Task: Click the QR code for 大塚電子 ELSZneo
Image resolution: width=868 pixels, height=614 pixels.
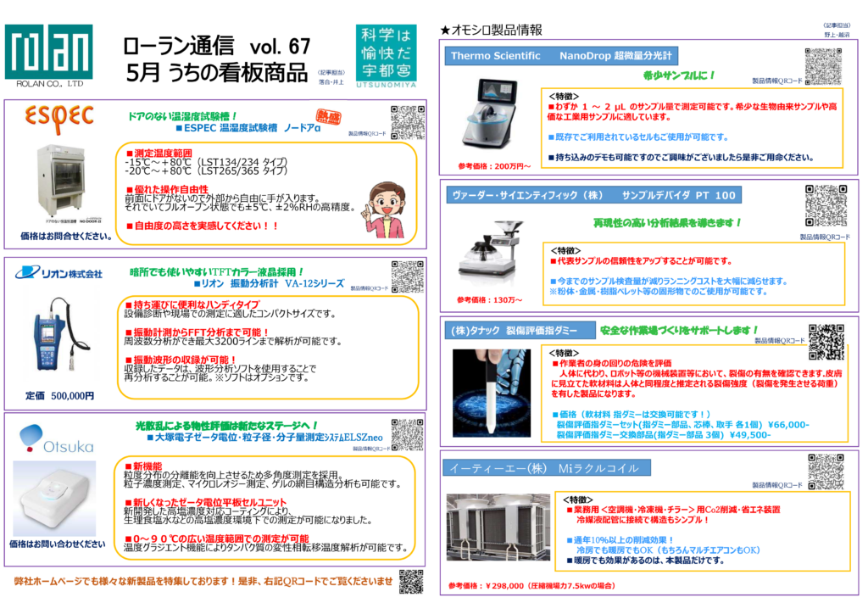Action: (408, 435)
